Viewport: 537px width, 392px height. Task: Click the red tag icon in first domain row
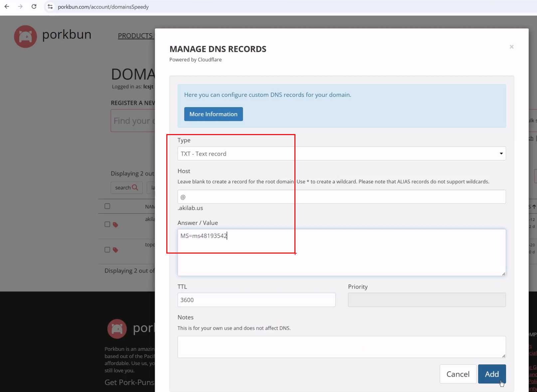click(115, 225)
